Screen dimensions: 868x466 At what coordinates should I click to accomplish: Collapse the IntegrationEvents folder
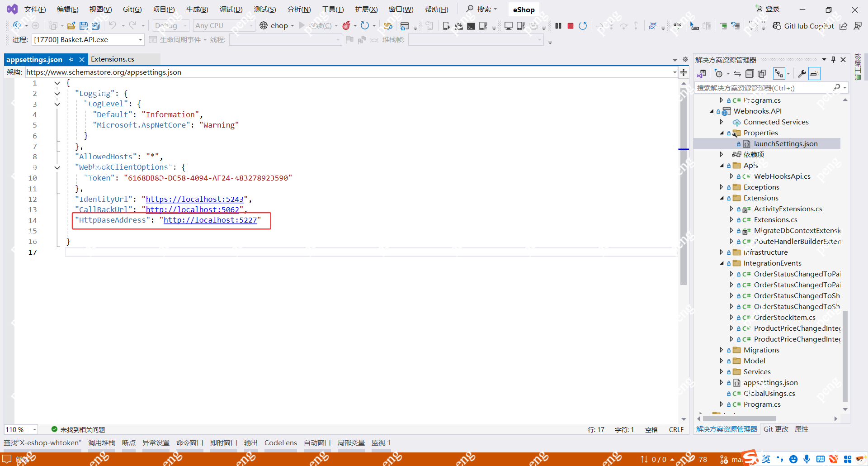coord(722,263)
